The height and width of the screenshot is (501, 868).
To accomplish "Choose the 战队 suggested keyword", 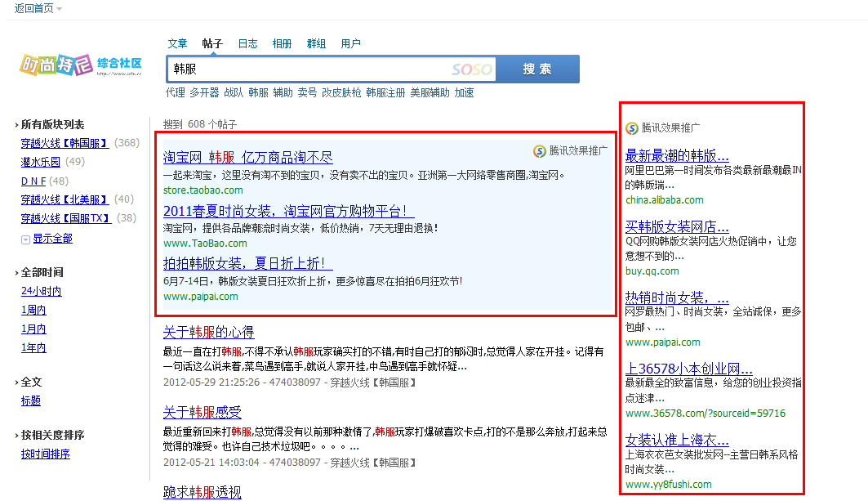I will click(234, 92).
